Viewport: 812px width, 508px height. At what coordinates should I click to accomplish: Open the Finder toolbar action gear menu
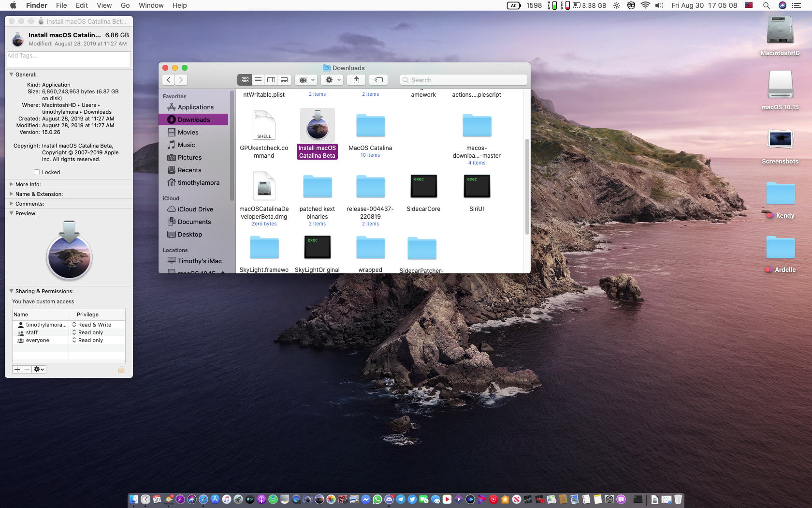tap(333, 80)
